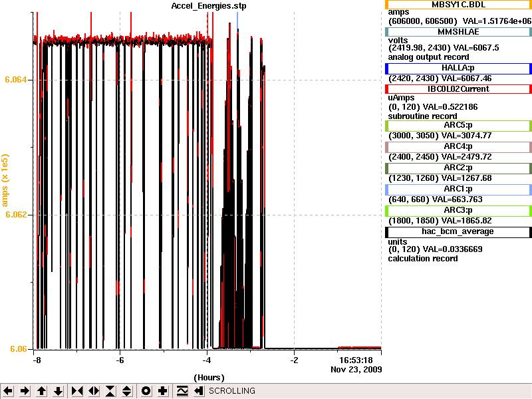Expand the vertical axis with up-down triangles icon
Viewport: 532px width, 399px height.
tap(127, 391)
